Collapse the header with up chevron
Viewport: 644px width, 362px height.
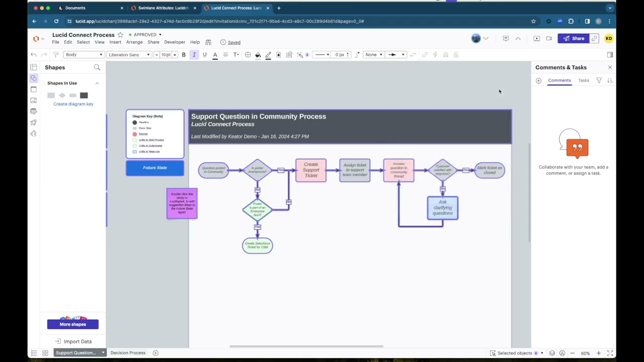[518, 39]
